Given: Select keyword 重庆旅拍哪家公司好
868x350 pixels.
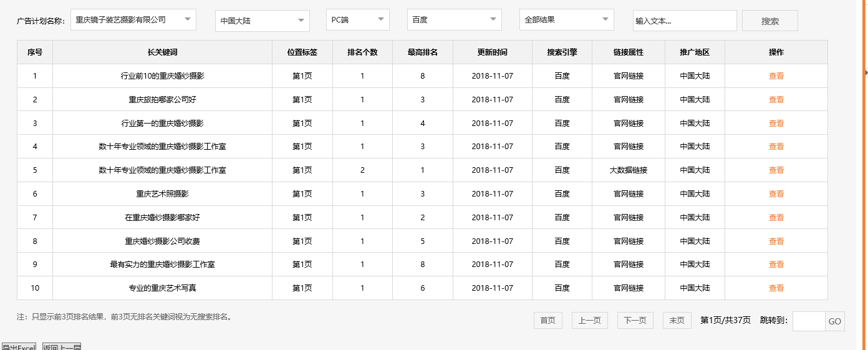Looking at the screenshot, I should point(163,100).
